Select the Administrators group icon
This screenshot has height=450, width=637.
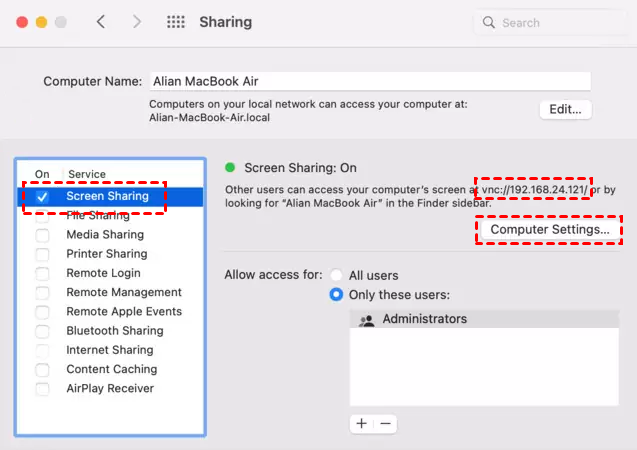pyautogui.click(x=366, y=320)
